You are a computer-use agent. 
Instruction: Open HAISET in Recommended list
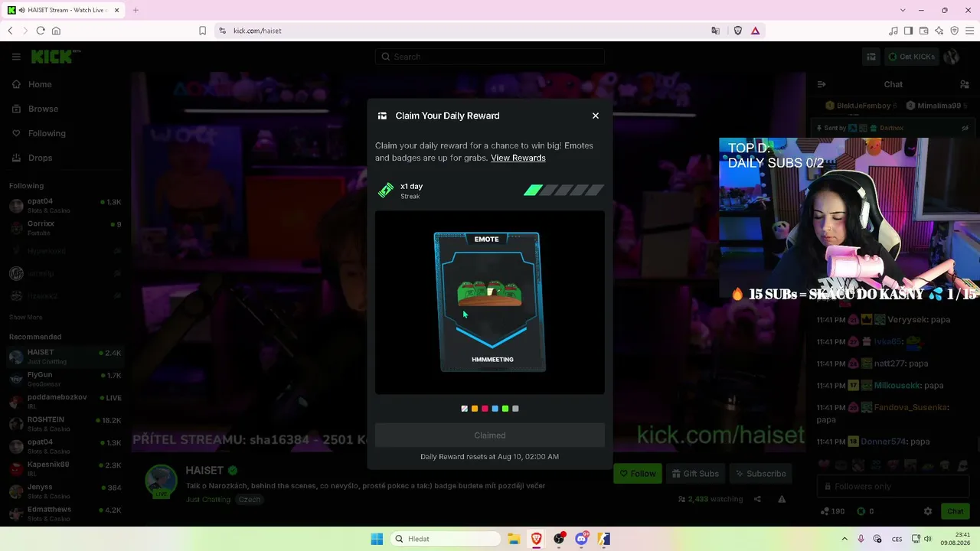pyautogui.click(x=64, y=357)
